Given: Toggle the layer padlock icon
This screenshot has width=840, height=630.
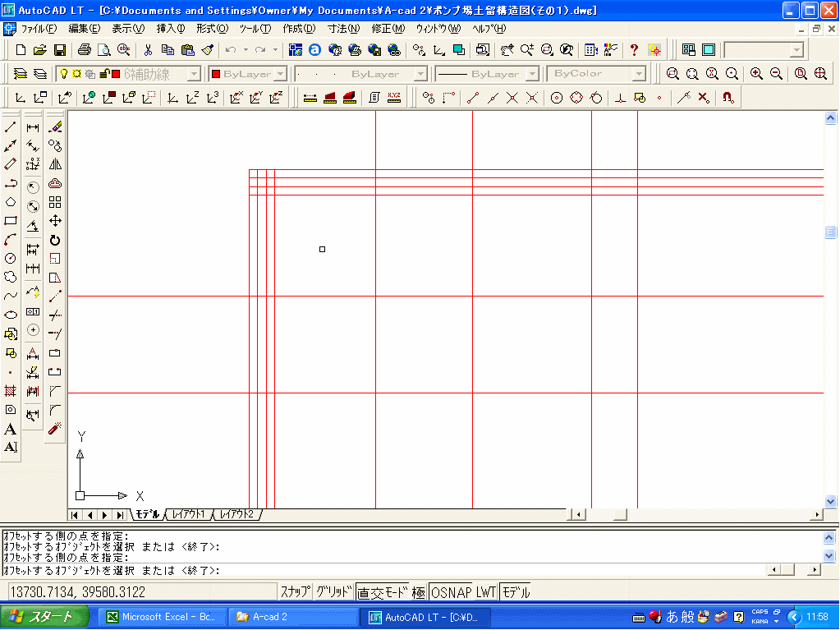Looking at the screenshot, I should 105,73.
